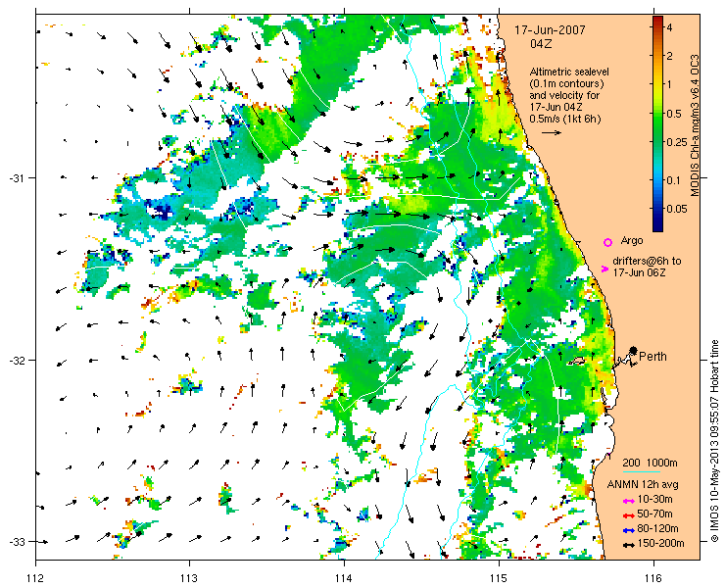The image size is (725, 588).
Task: Click the 'drifters@6h to' legend text
Action: tap(647, 261)
